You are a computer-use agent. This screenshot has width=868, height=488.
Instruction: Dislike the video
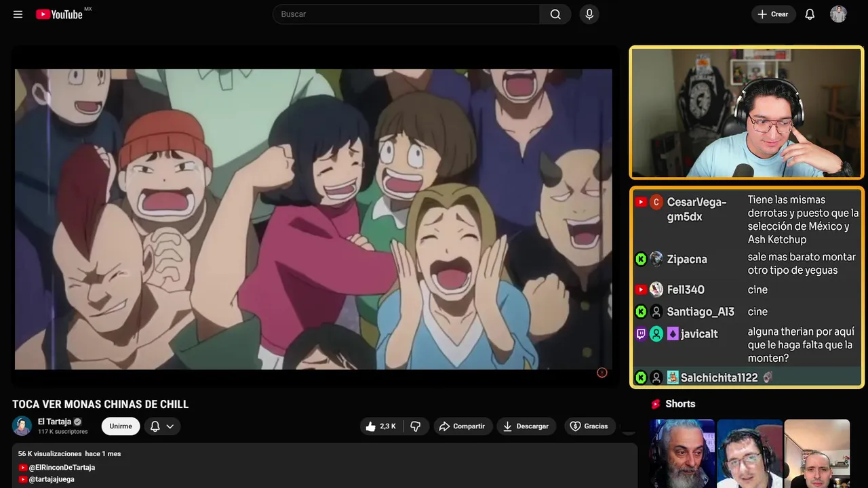tap(416, 426)
